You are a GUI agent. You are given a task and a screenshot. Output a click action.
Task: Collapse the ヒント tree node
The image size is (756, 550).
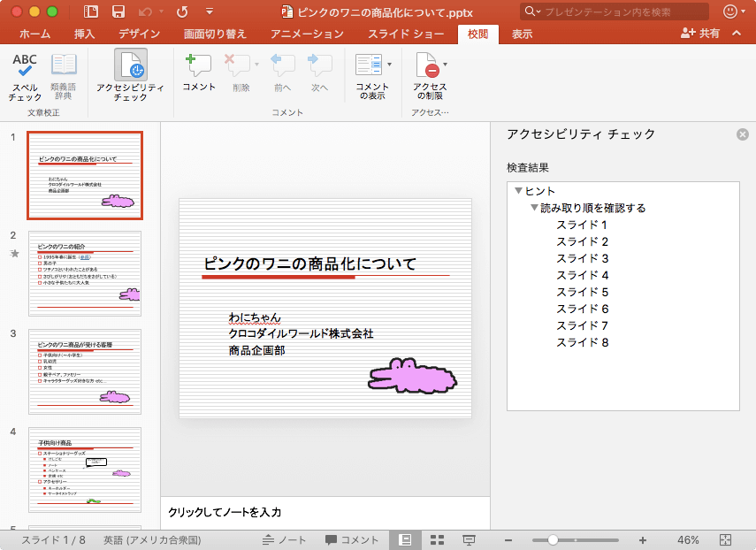[x=518, y=191]
